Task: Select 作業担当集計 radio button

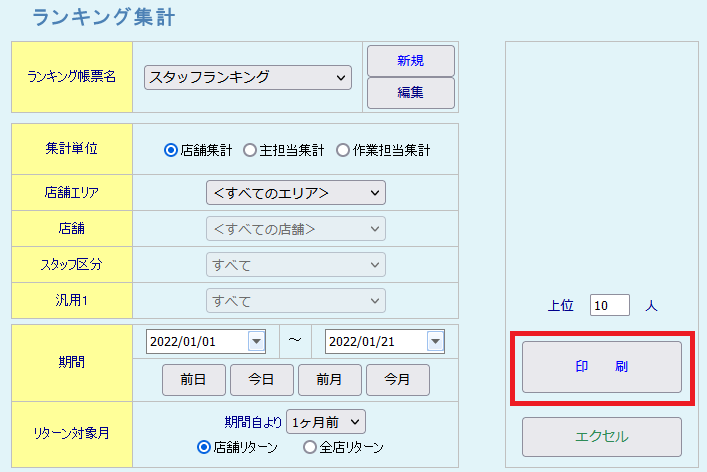Action: [343, 150]
